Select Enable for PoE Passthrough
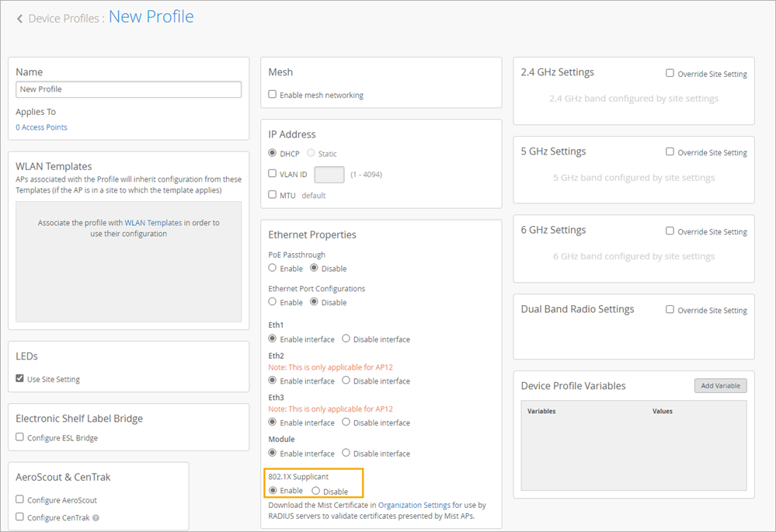Image resolution: width=776 pixels, height=532 pixels. coord(273,268)
